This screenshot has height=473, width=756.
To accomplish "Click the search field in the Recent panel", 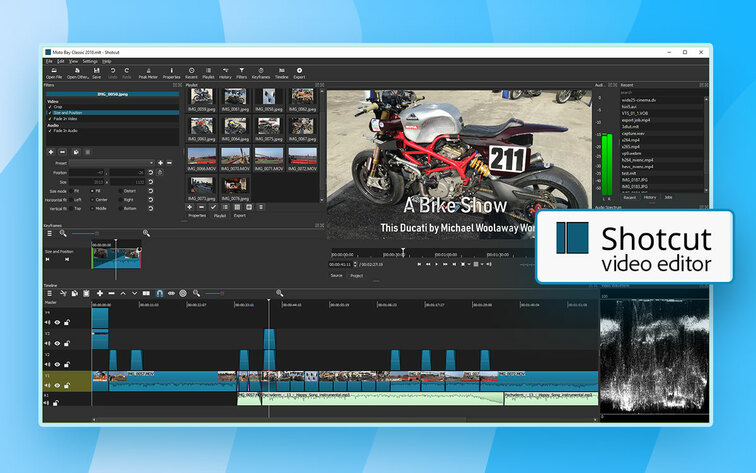I will click(x=662, y=93).
